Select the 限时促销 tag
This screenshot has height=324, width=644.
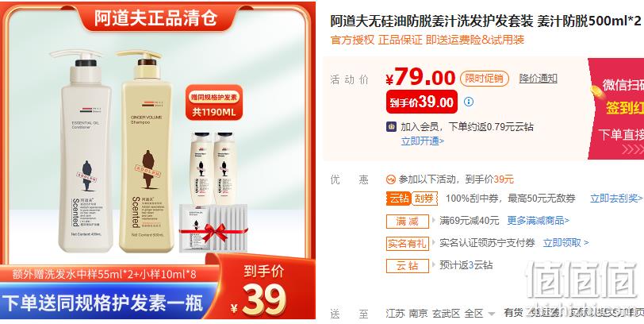(485, 79)
